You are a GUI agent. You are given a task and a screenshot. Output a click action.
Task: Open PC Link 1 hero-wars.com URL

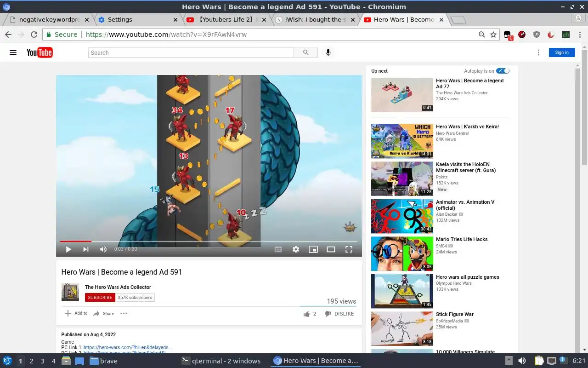tap(128, 348)
